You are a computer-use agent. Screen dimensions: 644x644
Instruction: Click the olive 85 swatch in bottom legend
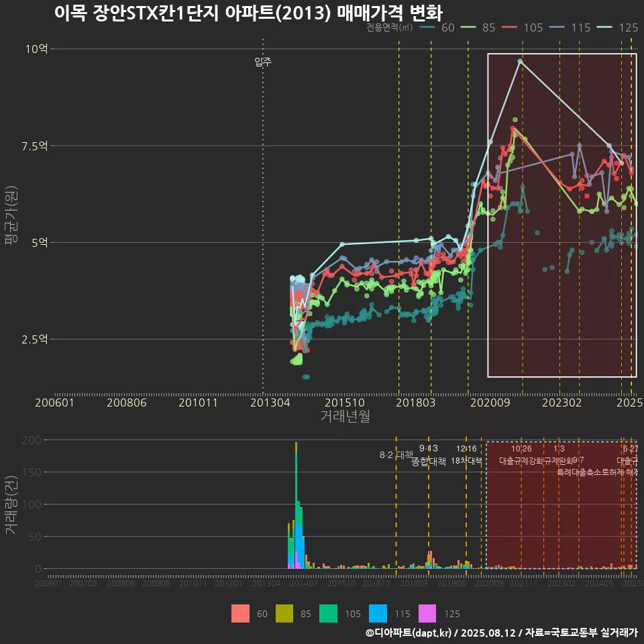[284, 614]
